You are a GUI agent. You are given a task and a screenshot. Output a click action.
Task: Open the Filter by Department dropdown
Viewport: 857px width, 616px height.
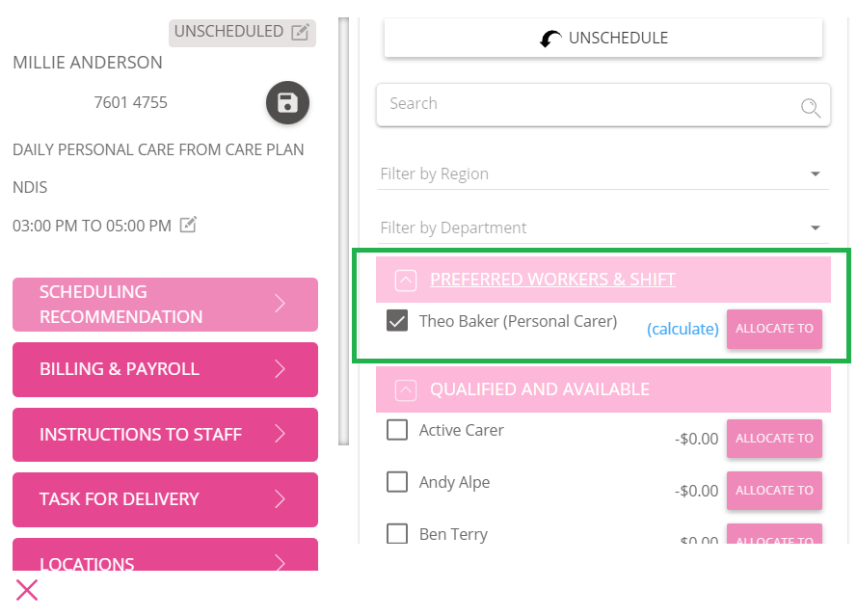[x=603, y=228]
